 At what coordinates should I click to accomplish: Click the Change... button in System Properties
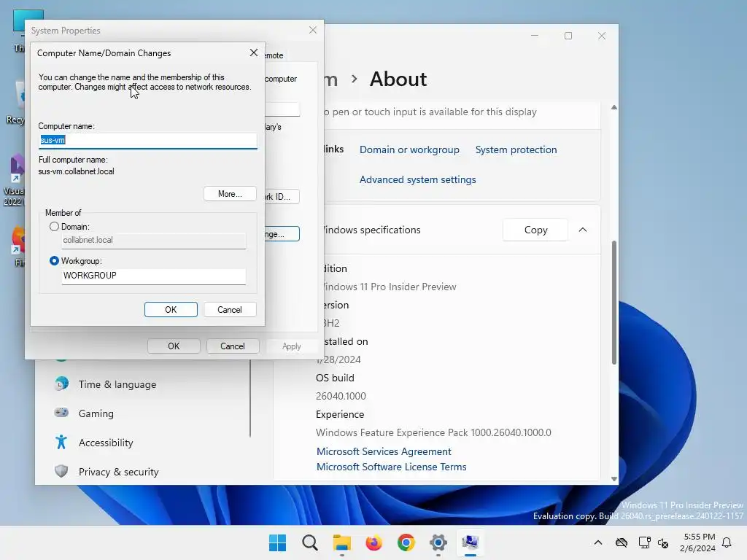[x=282, y=234]
